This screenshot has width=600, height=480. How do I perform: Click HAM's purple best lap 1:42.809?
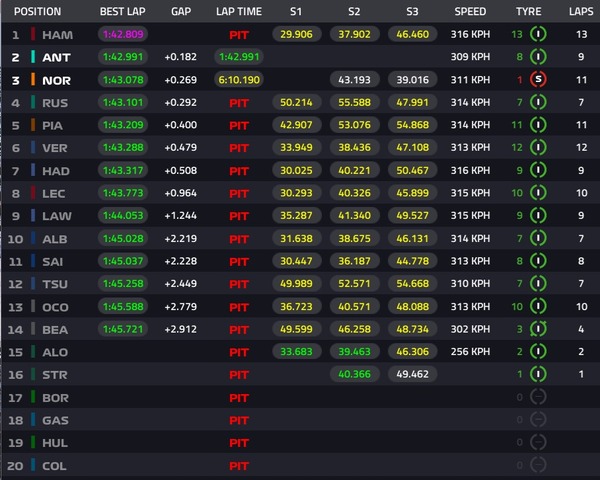tap(122, 34)
